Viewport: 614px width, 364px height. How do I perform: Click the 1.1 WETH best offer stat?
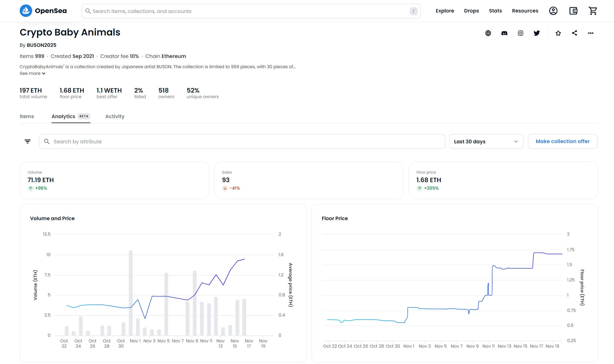click(109, 93)
